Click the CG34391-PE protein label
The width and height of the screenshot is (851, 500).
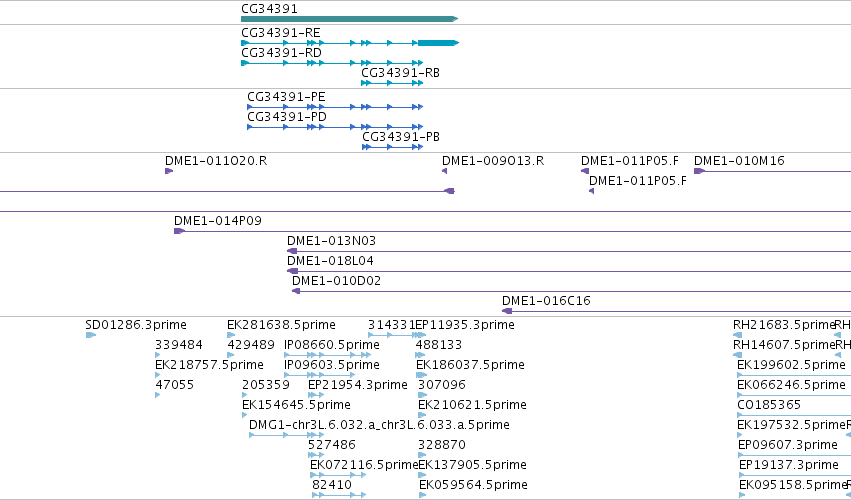286,97
